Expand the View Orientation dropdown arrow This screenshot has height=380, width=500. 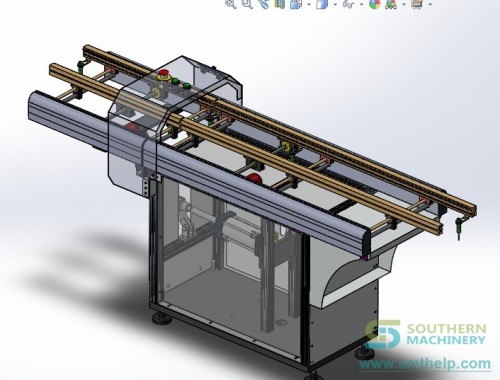(309, 4)
